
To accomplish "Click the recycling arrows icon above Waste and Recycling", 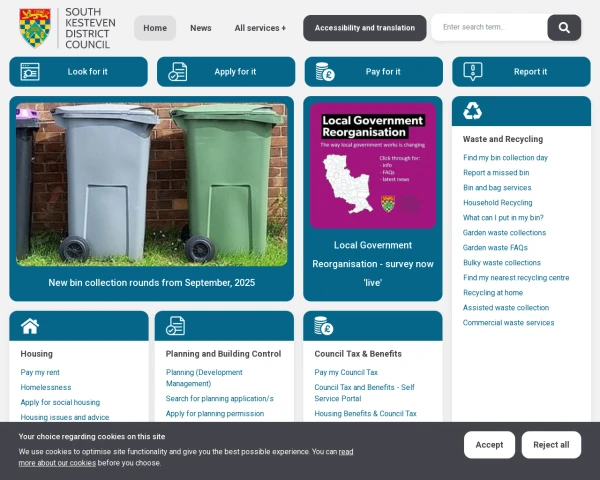I will coord(472,111).
